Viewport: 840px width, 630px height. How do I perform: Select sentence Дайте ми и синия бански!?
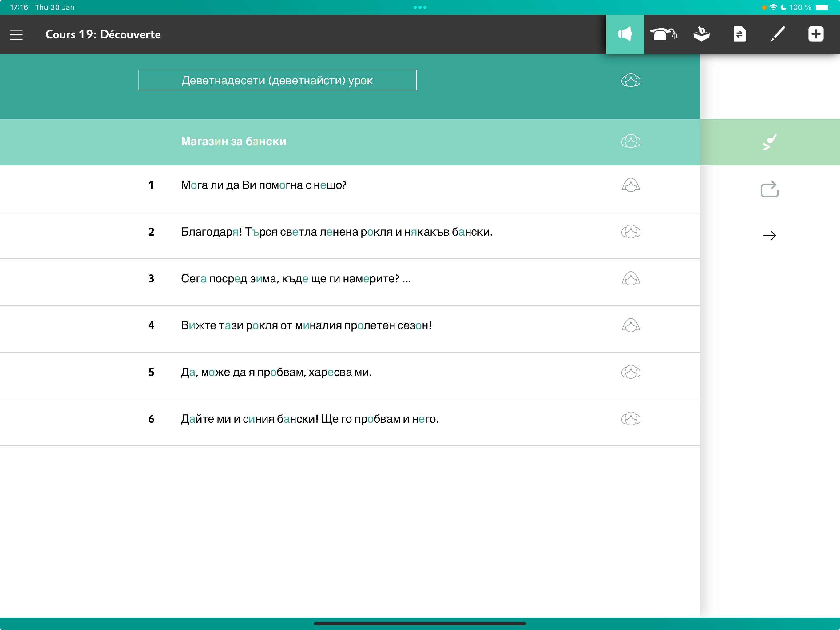pyautogui.click(x=310, y=419)
